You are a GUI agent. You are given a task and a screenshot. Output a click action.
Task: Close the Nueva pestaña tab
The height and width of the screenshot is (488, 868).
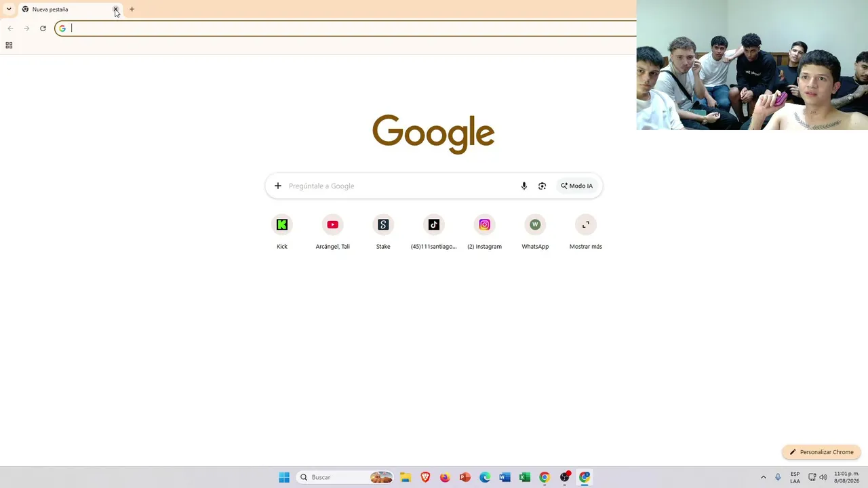(116, 9)
